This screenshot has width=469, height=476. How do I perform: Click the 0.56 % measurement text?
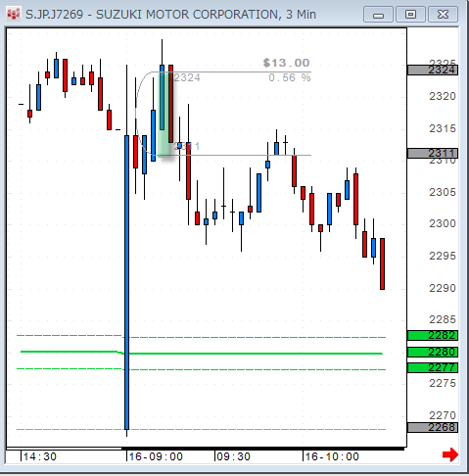(x=290, y=77)
